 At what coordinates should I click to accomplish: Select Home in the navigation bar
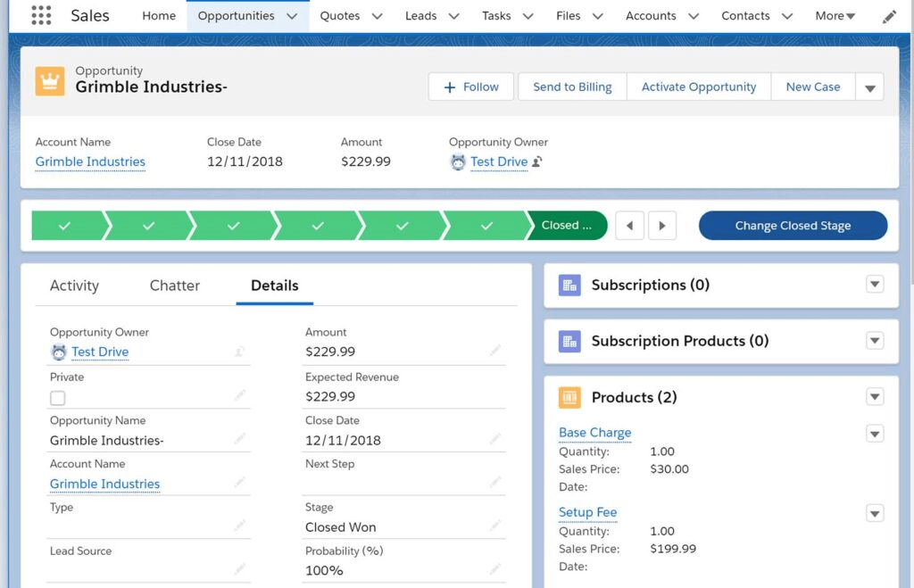point(158,15)
